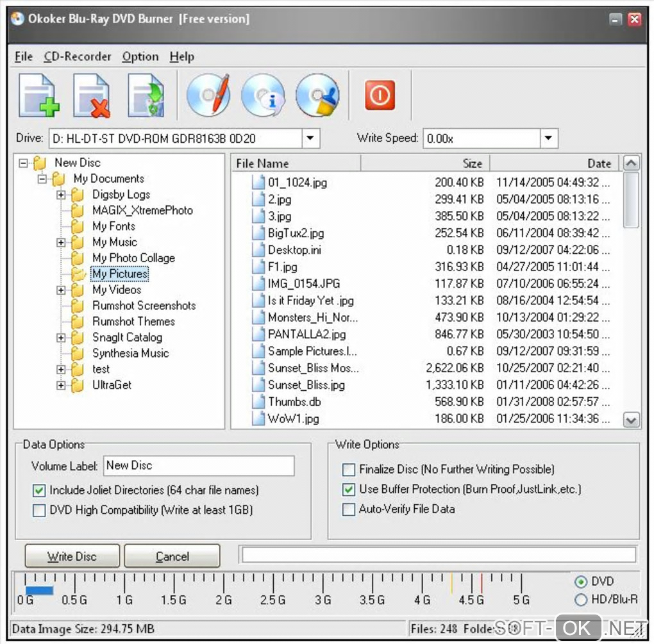Screen dimensions: 654x644
Task: Open the CD-Recorder menu
Action: point(78,56)
